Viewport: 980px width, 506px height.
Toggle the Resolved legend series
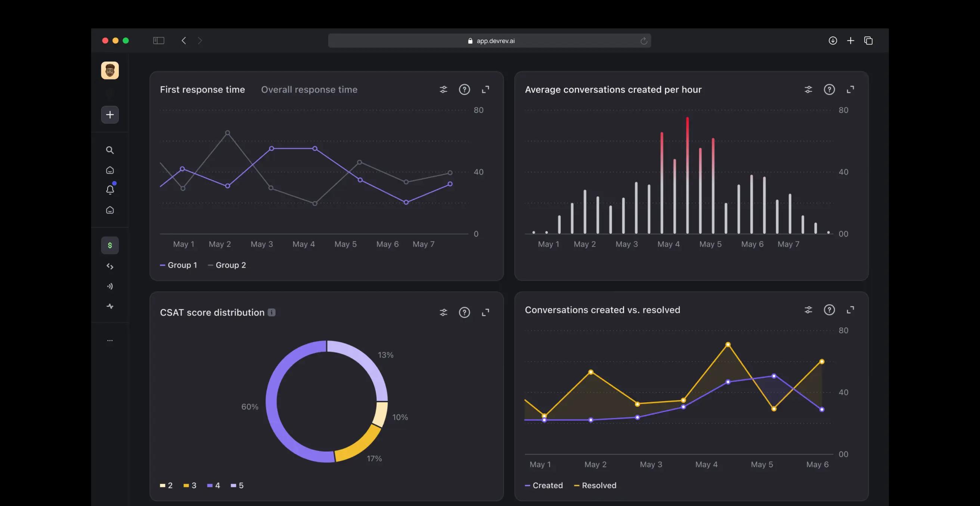coord(595,485)
